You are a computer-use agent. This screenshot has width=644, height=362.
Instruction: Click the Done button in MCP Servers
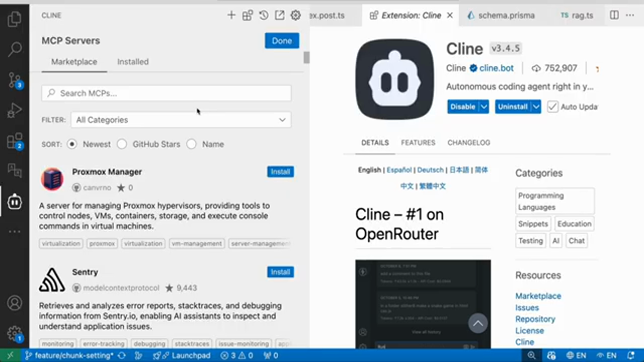tap(282, 41)
